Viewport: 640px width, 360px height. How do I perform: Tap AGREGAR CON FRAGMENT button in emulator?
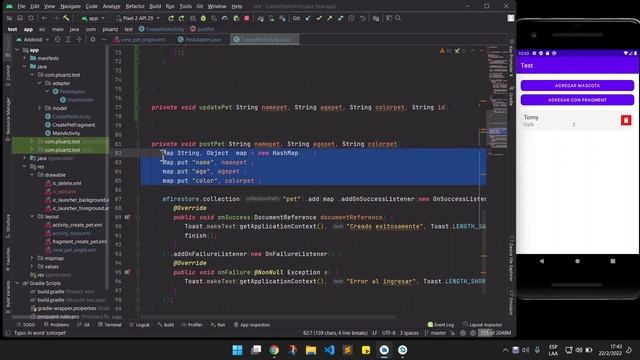click(577, 100)
